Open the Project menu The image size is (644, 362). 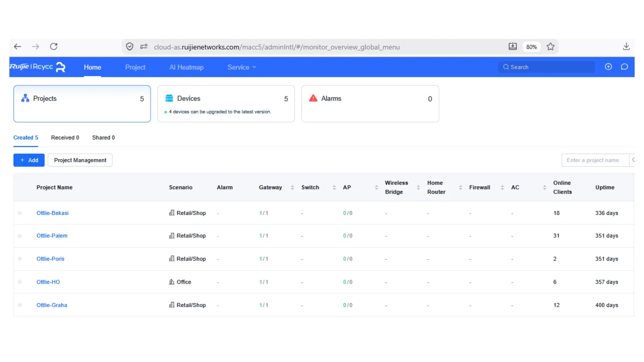pyautogui.click(x=135, y=67)
